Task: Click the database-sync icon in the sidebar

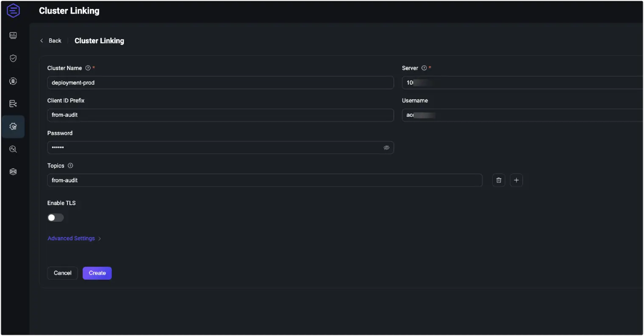Action: click(x=13, y=81)
